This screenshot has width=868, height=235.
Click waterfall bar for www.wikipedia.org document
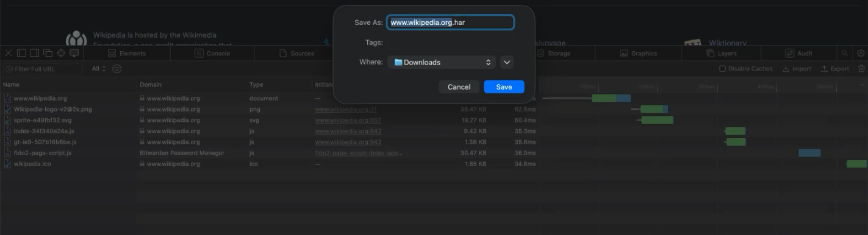click(611, 98)
